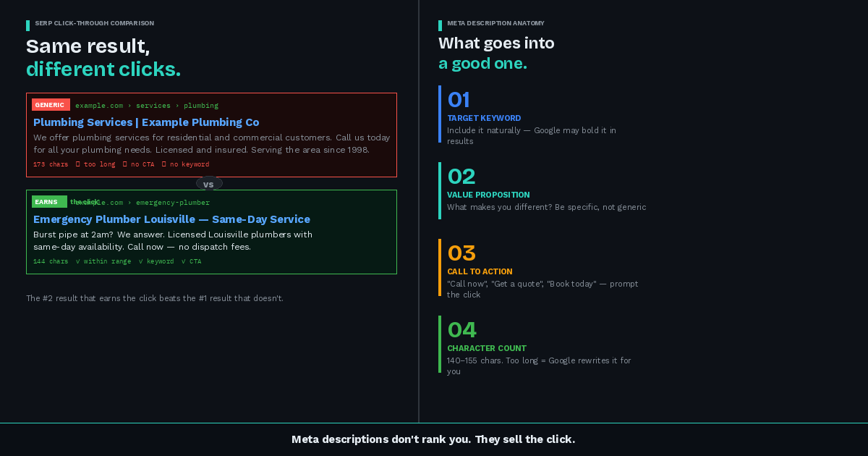This screenshot has width=868, height=456.
Task: Select the CHARACTER COUNT heading
Action: (x=487, y=348)
